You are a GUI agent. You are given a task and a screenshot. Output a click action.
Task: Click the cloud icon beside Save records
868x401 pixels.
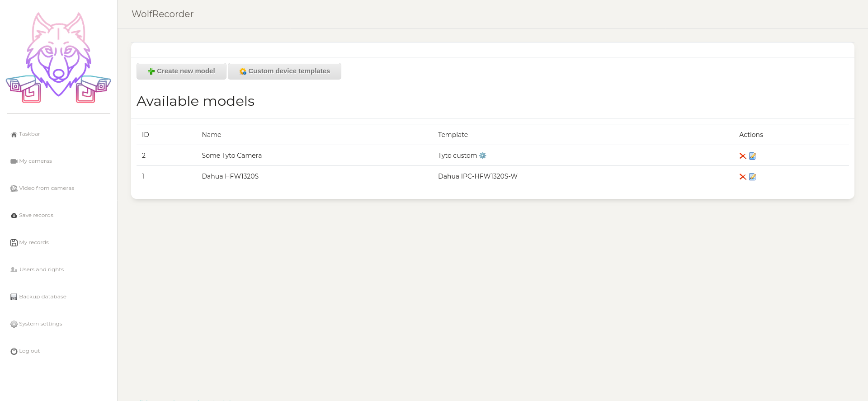coord(14,216)
